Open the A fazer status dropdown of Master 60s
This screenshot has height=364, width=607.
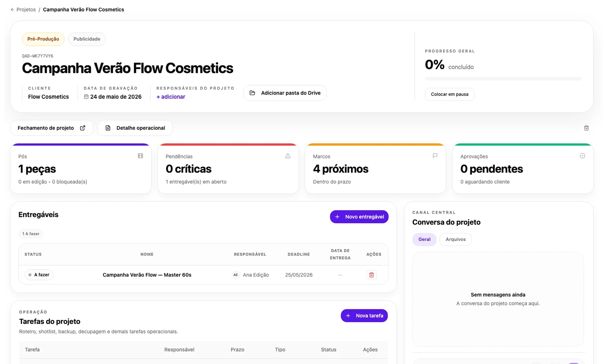[39, 275]
